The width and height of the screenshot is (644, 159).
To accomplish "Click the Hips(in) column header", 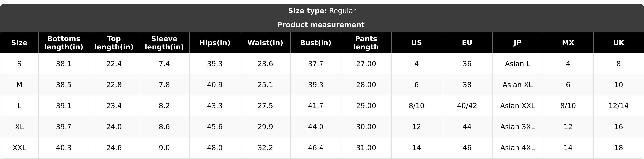I will point(215,43).
